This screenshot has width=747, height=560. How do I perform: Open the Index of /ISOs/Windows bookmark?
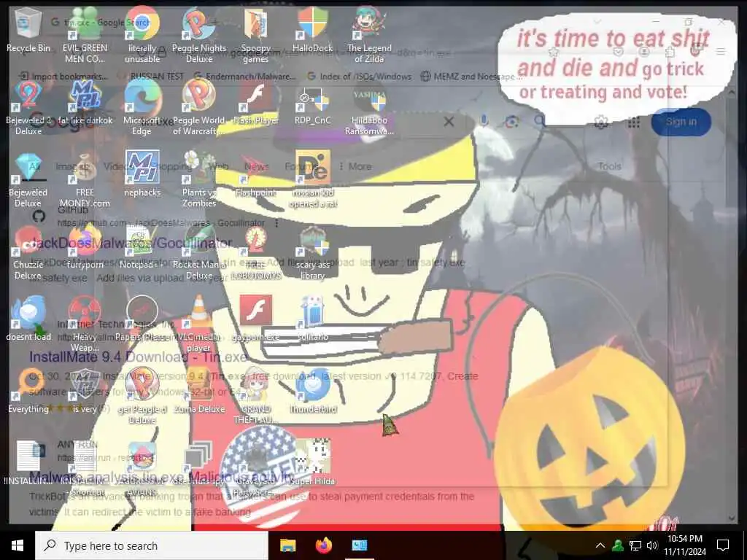[x=359, y=76]
